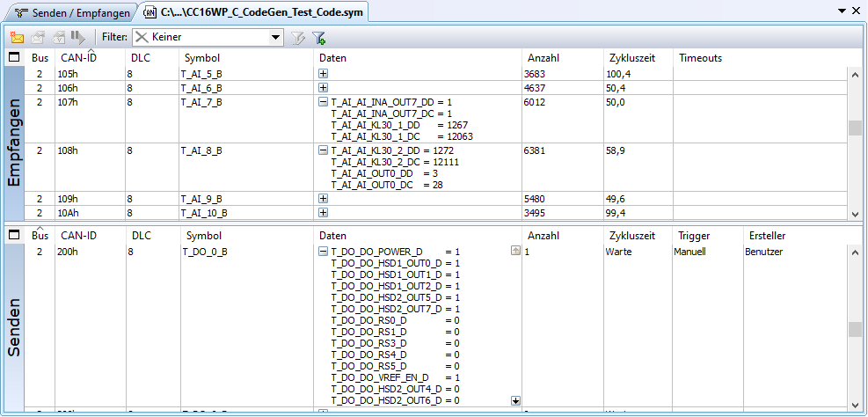Select the CC16WP_C_CodeGen_Test_Code.sym tab
Viewport: 868px width, 417px height.
point(253,11)
